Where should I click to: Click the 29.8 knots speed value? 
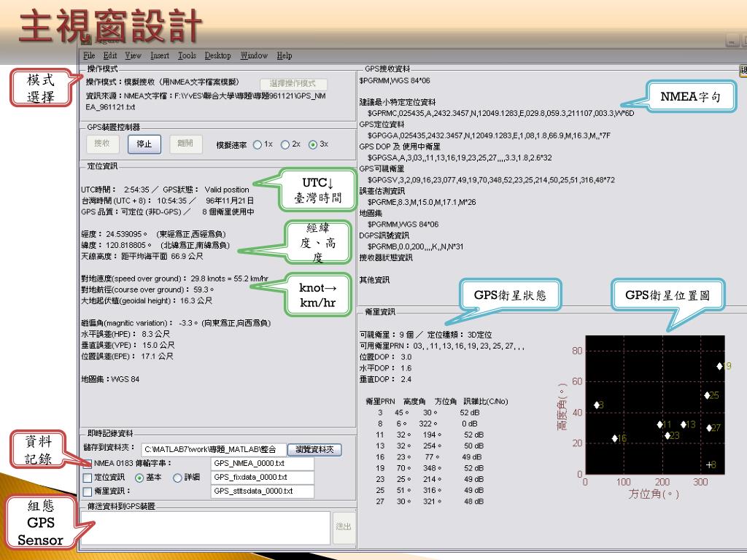click(x=209, y=279)
